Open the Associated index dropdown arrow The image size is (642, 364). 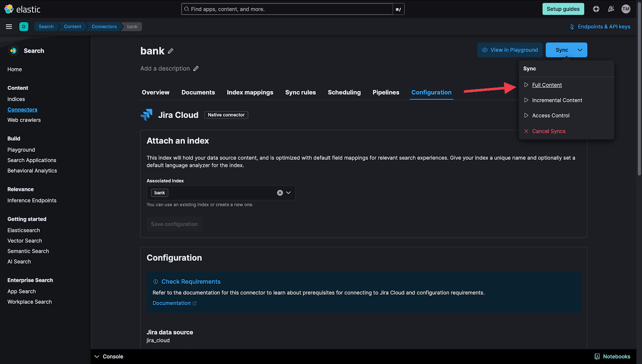pos(288,193)
